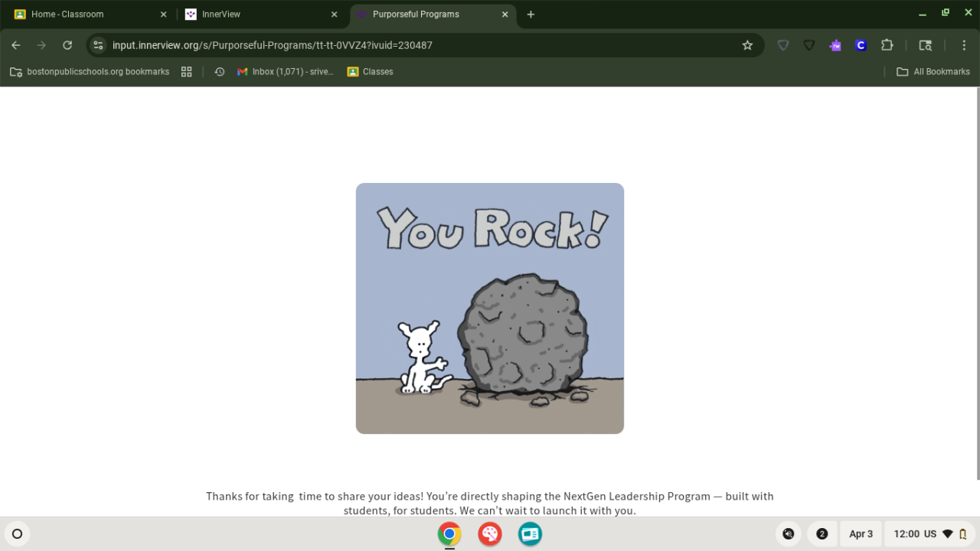
Task: Close the Purporseful Programs tab
Action: coord(505,15)
